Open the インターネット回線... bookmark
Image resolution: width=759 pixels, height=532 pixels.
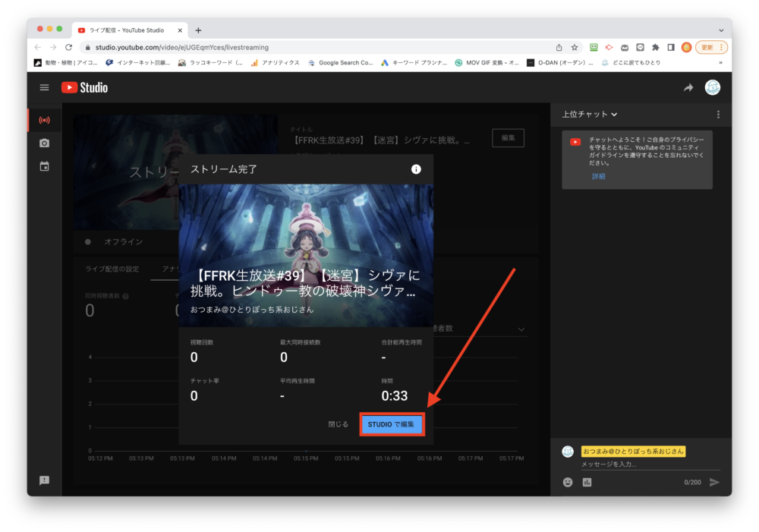coord(138,62)
